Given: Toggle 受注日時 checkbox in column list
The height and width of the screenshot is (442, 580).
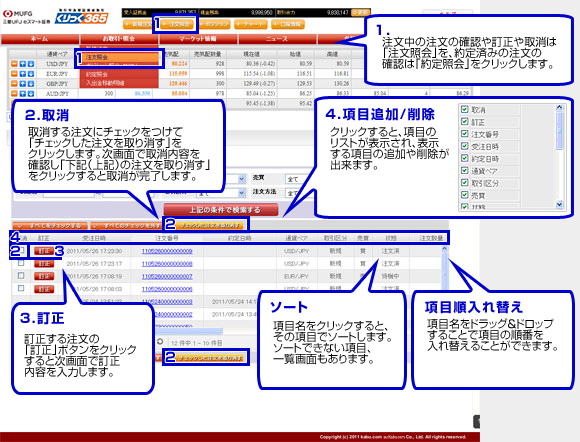Looking at the screenshot, I should 465,146.
